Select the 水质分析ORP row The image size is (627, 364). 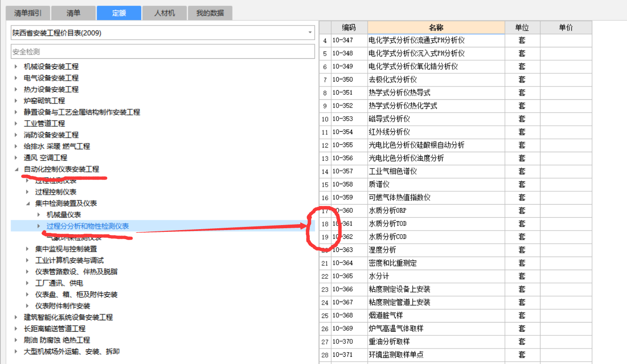(456, 211)
